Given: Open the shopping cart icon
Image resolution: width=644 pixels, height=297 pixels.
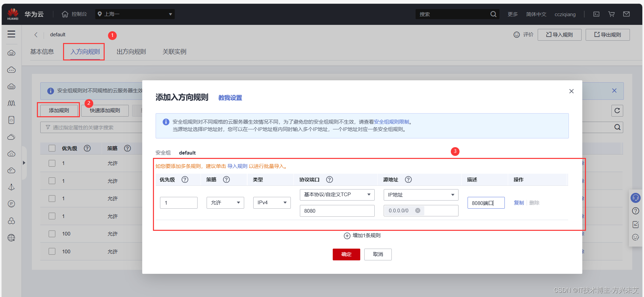Looking at the screenshot, I should (611, 14).
